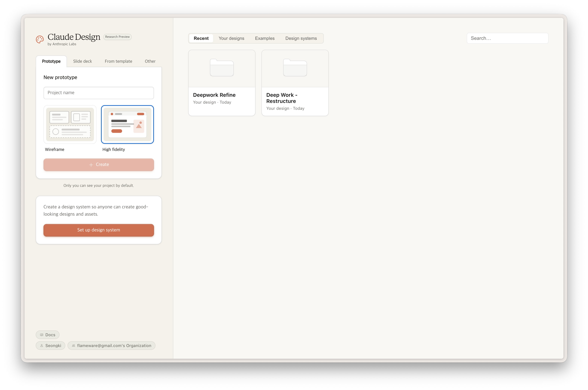The image size is (588, 390).
Task: Click folder icon on Deep Work - Restructure card
Action: (295, 68)
